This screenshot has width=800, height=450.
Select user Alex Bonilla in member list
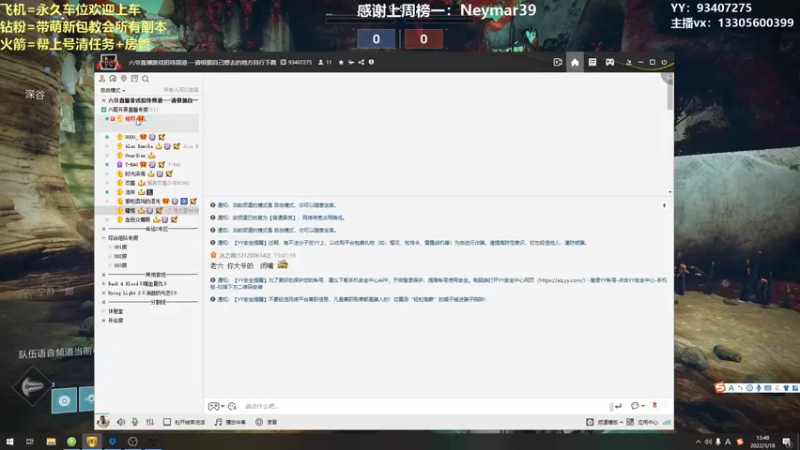coord(139,146)
